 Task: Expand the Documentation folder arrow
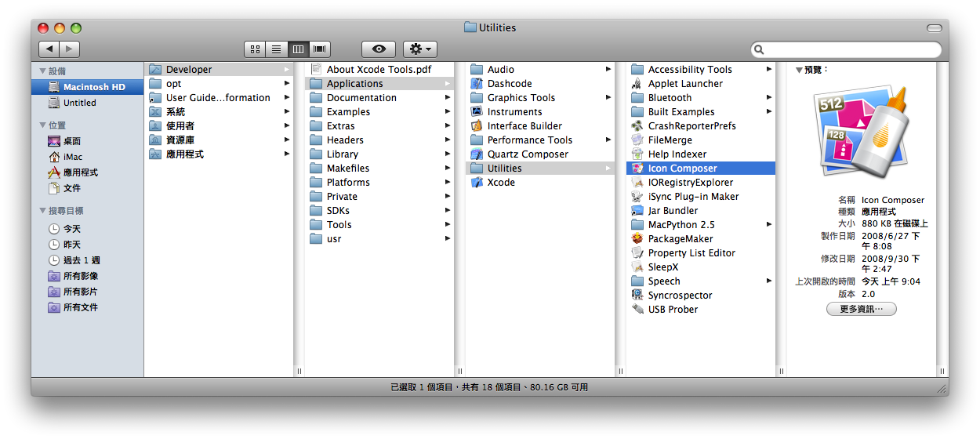click(x=448, y=98)
